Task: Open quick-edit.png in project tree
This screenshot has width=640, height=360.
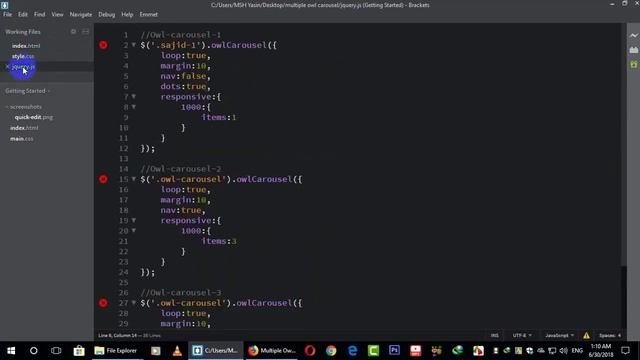Action: pyautogui.click(x=34, y=117)
